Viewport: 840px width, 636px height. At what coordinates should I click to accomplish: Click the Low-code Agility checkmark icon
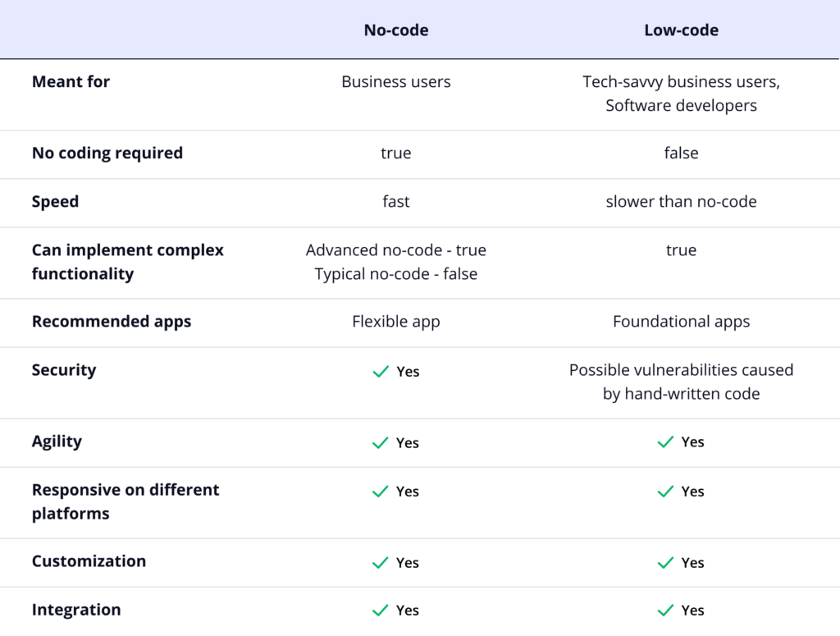point(665,442)
